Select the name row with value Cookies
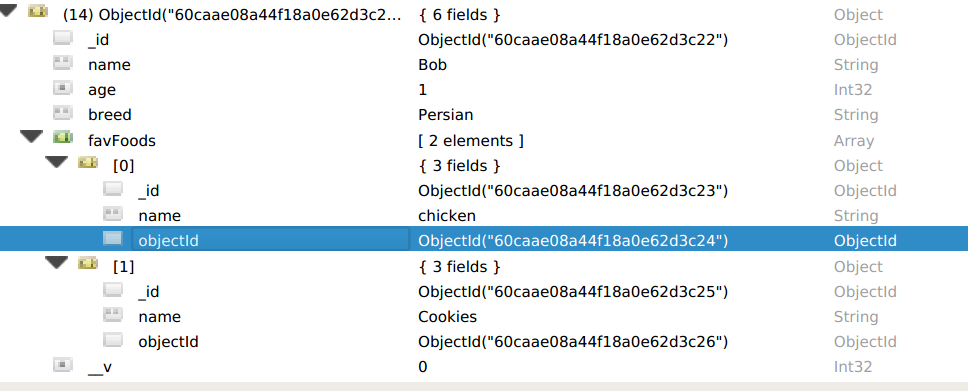 [x=484, y=317]
